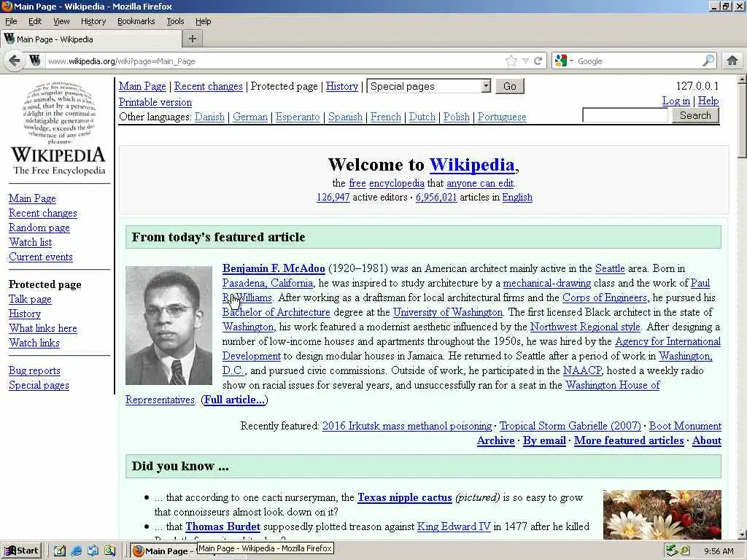Click the quick launch icon between Internet Explorer and magnifier folder
Screen dimensions: 747x560
tap(93, 551)
